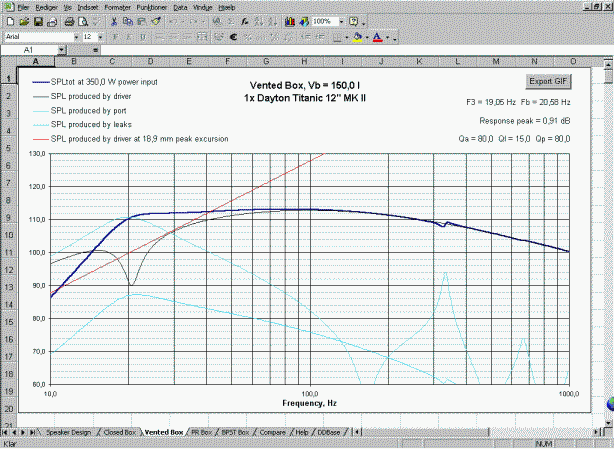The width and height of the screenshot is (614, 449).
Task: Open the 100% zoom dropdown
Action: point(341,22)
